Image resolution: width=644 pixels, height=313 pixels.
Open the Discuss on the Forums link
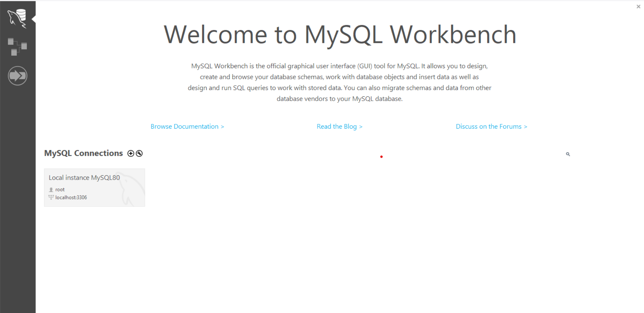point(491,127)
